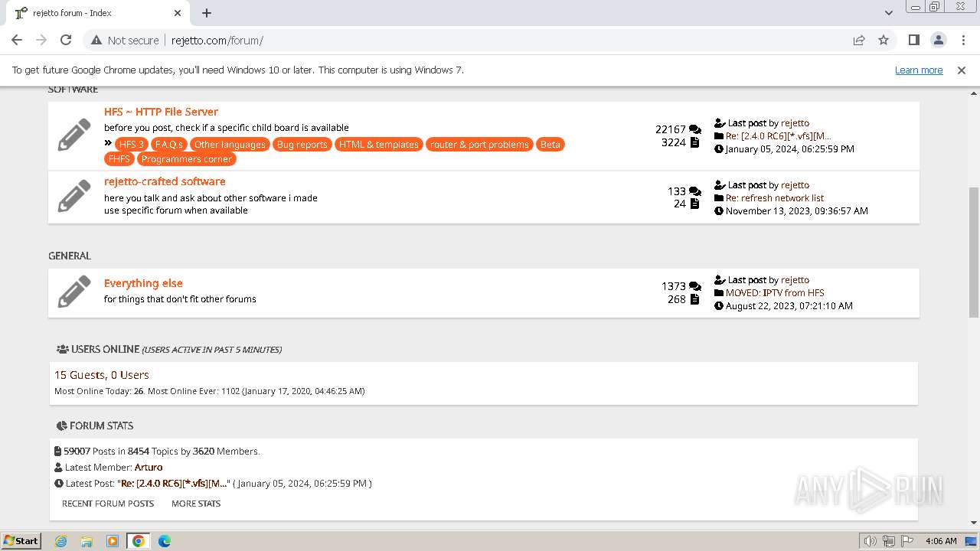Click the 1373 posts count for Everything else
The width and height of the screenshot is (980, 551).
[x=674, y=286]
